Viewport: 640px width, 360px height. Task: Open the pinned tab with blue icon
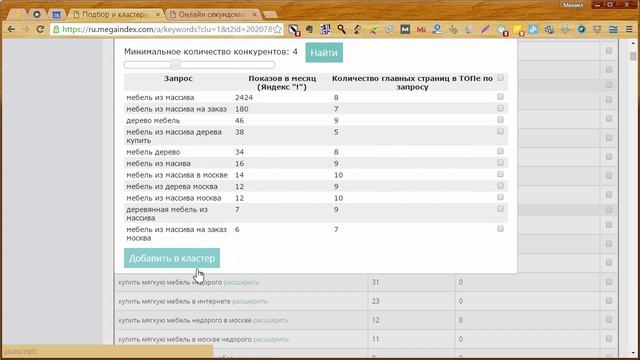[x=56, y=14]
